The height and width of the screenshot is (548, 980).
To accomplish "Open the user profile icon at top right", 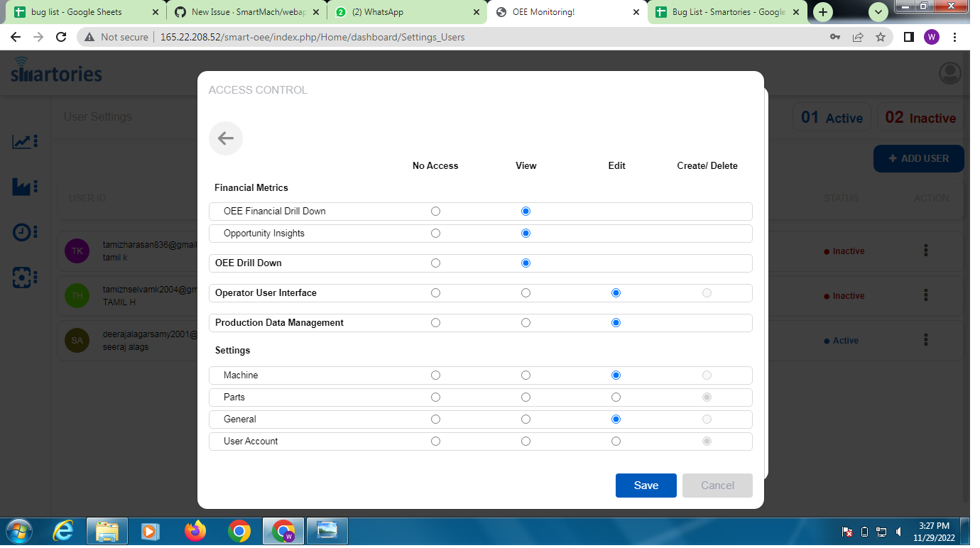I will point(949,72).
